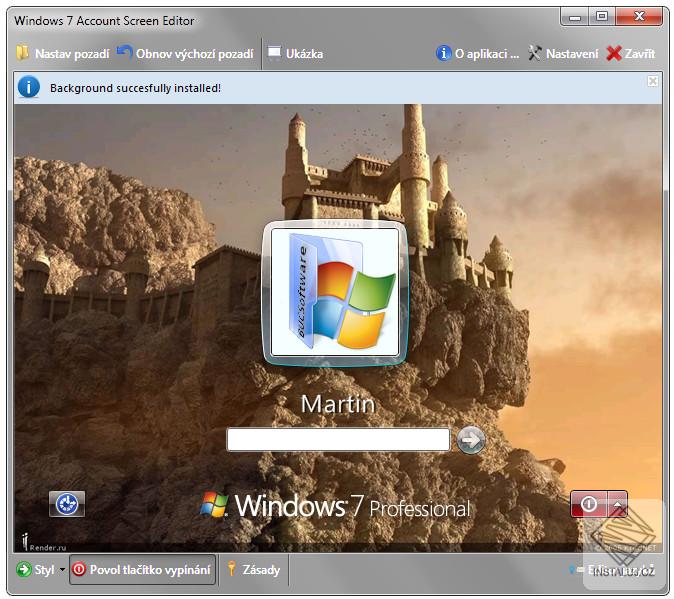Image resolution: width=674 pixels, height=599 pixels.
Task: Click the Ease of Access button
Action: (x=67, y=504)
